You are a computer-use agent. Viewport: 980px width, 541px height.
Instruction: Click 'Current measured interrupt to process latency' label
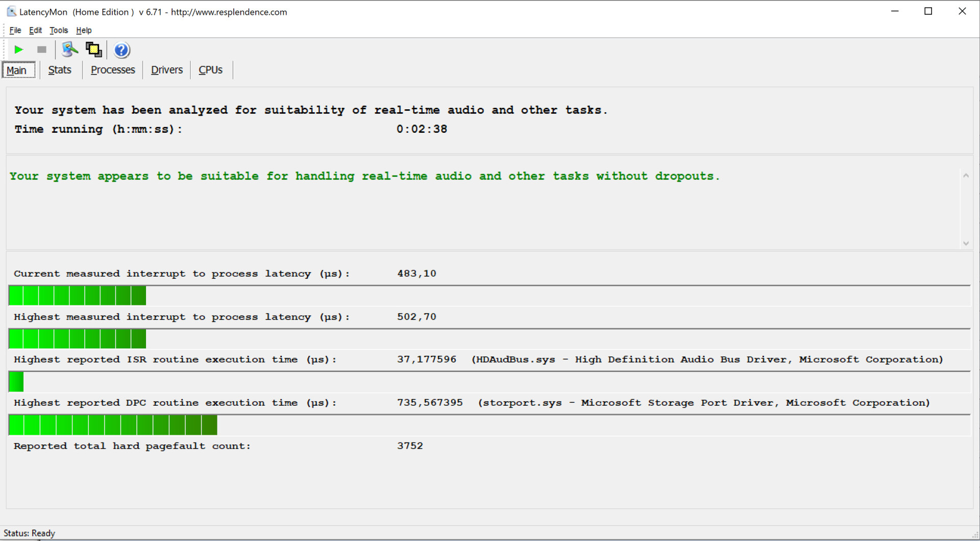coord(182,274)
